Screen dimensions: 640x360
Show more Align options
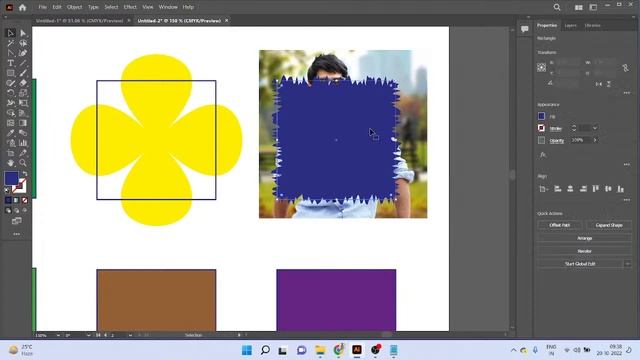[627, 200]
